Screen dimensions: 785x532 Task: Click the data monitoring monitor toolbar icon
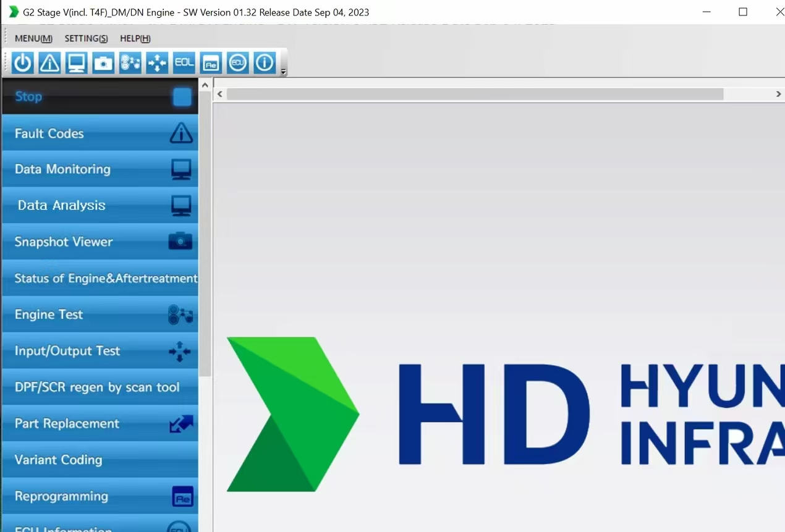77,63
